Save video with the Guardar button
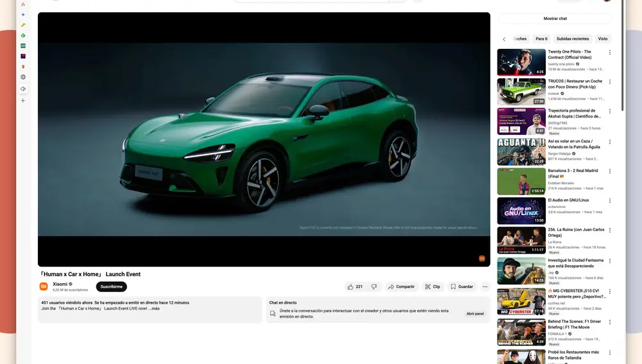Image resolution: width=642 pixels, height=364 pixels. (462, 286)
